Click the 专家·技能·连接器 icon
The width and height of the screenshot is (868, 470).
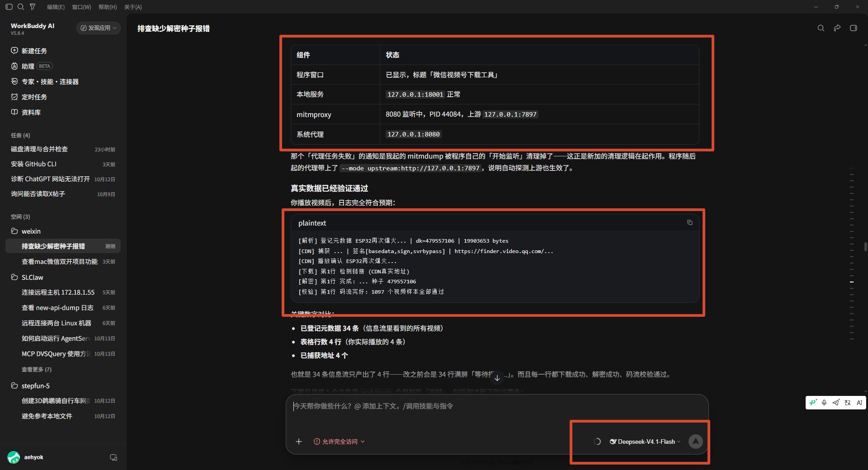pyautogui.click(x=14, y=81)
